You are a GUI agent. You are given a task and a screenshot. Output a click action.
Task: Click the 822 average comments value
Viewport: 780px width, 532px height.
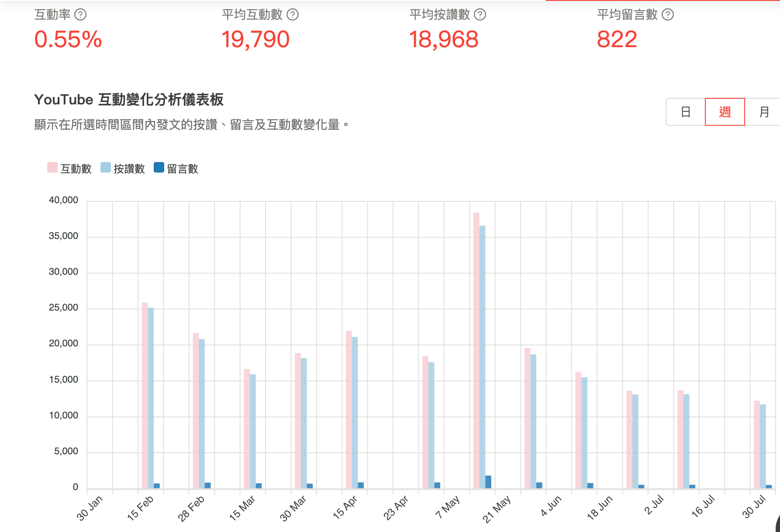coord(617,40)
